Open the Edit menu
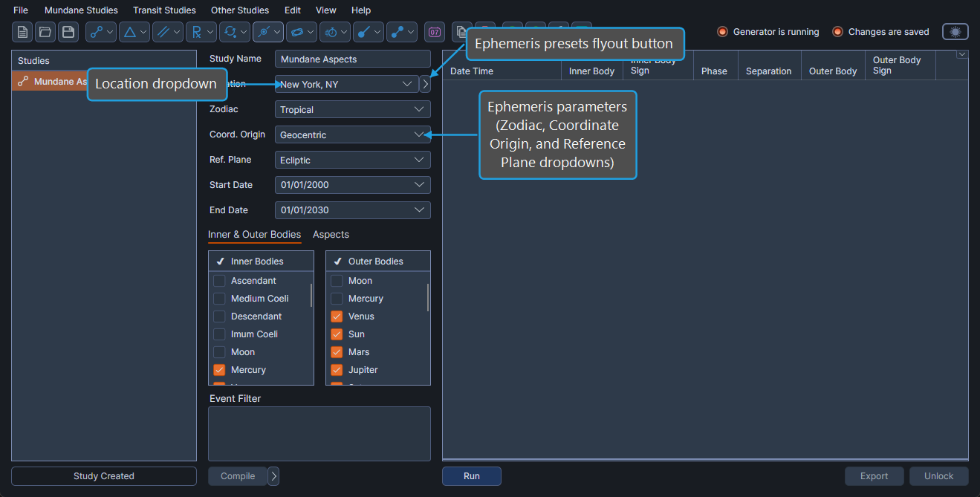The image size is (980, 497). [293, 10]
